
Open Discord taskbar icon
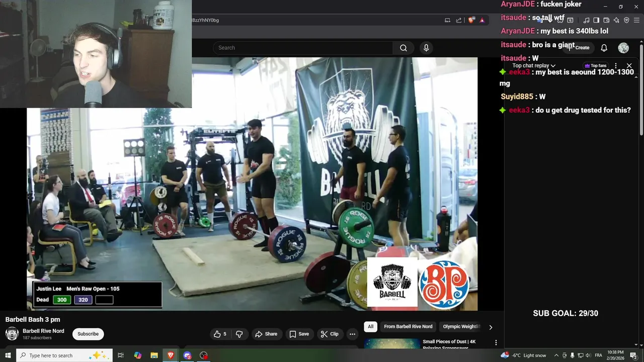point(187,355)
